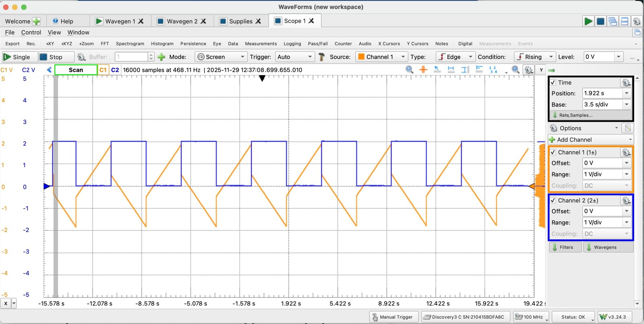644x324 pixels.
Task: Open Time settings gear icon
Action: click(626, 83)
